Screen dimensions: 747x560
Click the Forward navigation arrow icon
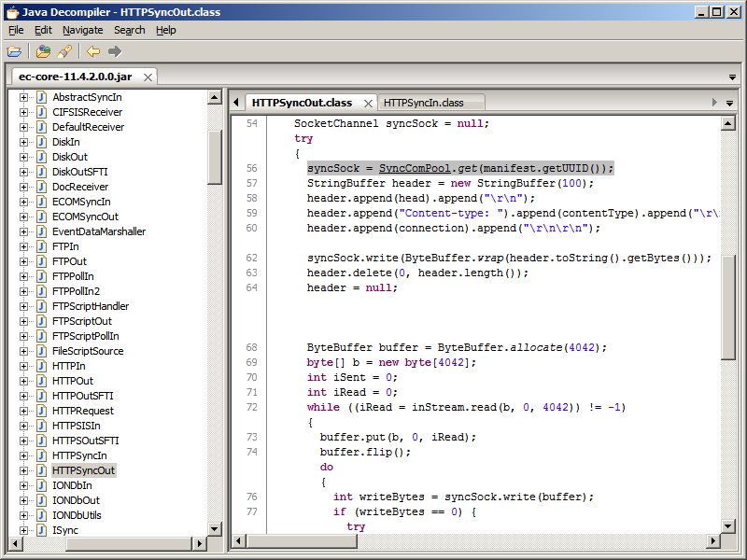click(115, 51)
